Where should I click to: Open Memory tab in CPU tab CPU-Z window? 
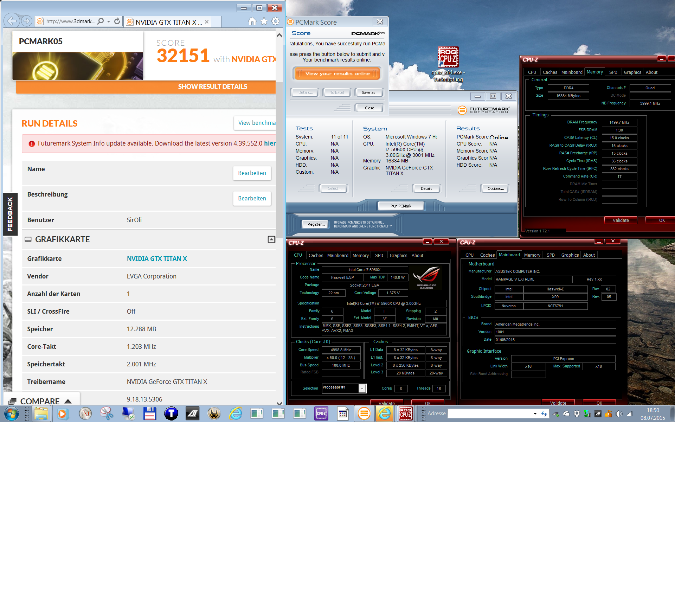point(361,255)
